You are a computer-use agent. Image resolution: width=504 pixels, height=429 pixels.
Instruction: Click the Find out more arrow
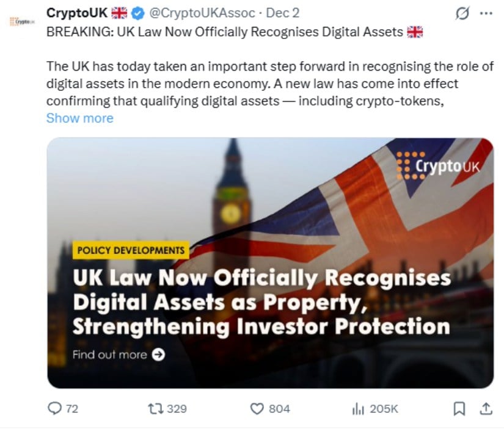(158, 355)
